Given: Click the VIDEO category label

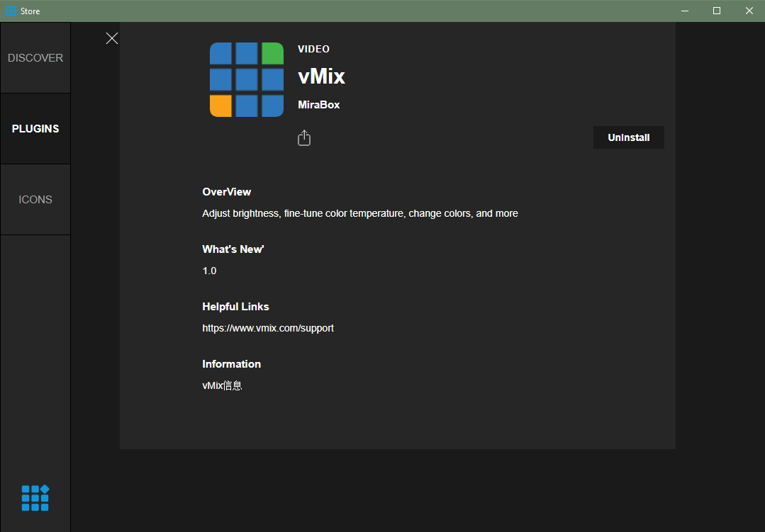Looking at the screenshot, I should tap(313, 49).
